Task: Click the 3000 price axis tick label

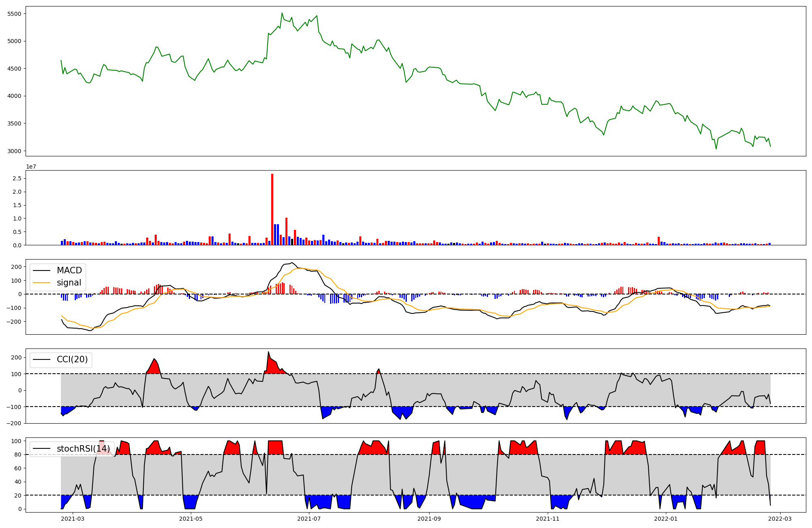Action: pos(14,151)
